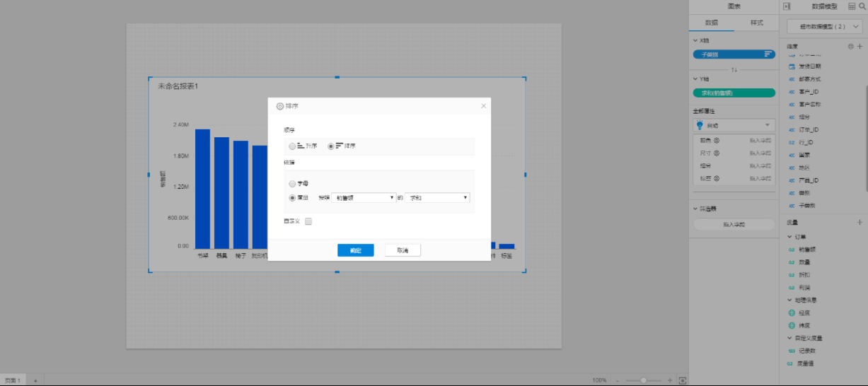The width and height of the screenshot is (868, 386).
Task: Choose the 度量 measure radio option
Action: pyautogui.click(x=292, y=198)
